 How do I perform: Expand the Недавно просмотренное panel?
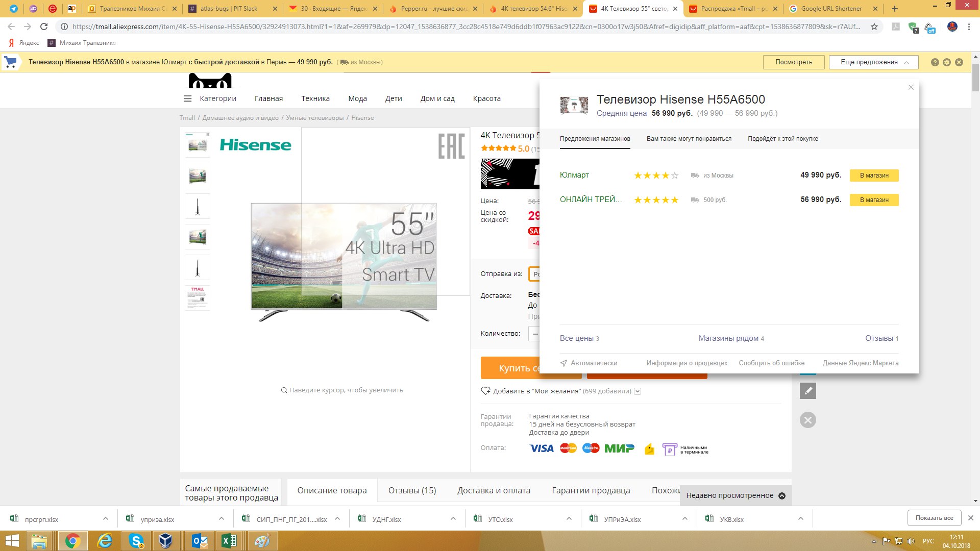[736, 495]
